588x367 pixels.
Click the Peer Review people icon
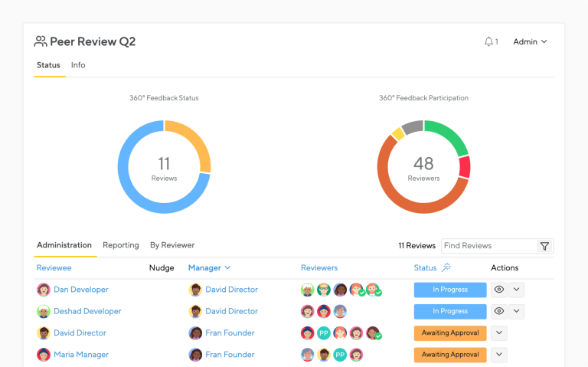pos(41,41)
